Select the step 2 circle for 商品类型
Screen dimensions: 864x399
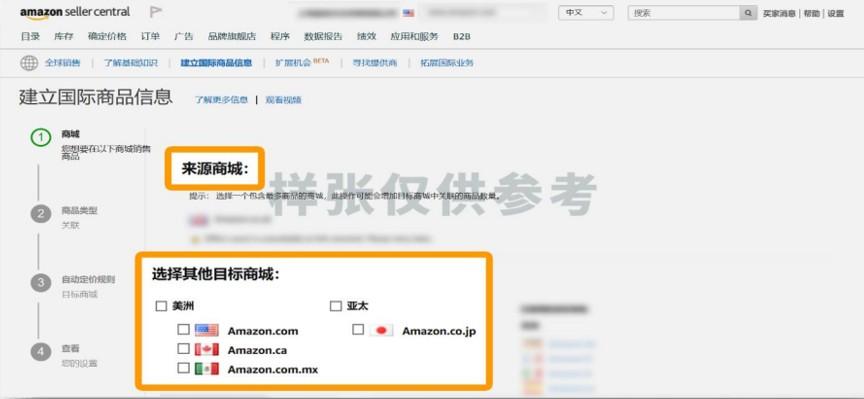41,213
